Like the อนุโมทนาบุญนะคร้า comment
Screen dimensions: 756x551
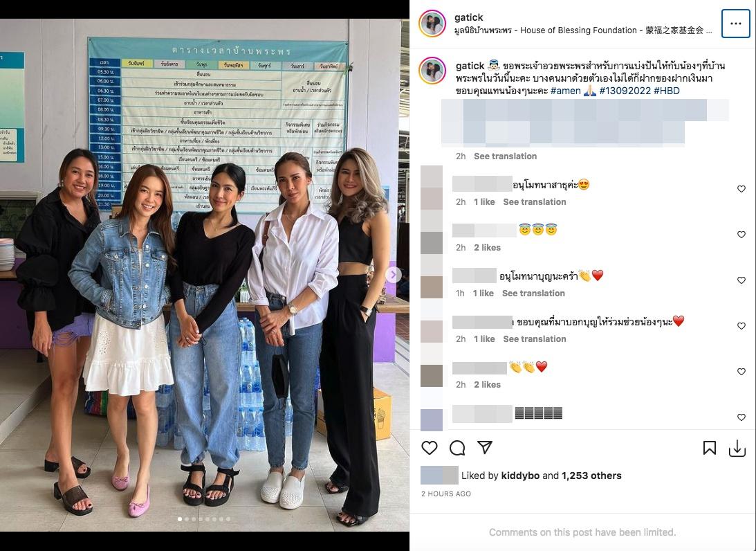[x=741, y=280]
